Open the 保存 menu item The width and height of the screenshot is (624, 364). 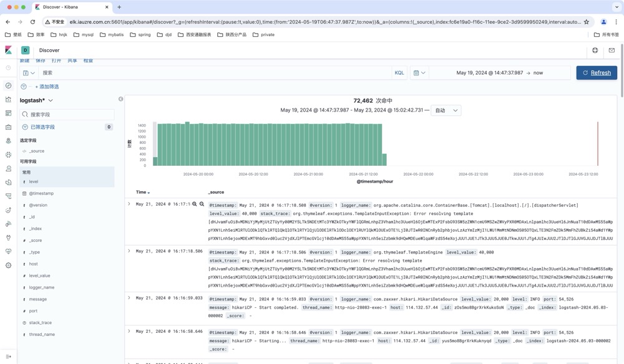click(x=41, y=61)
